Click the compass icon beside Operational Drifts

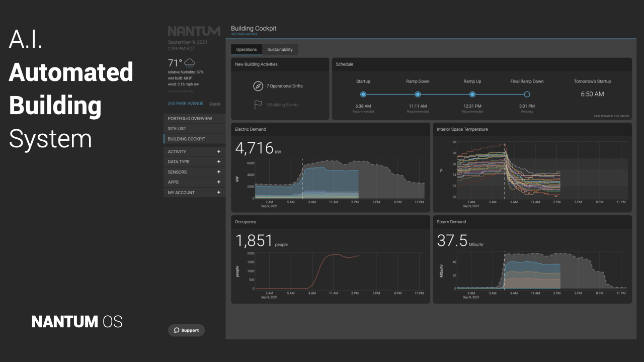(x=258, y=86)
